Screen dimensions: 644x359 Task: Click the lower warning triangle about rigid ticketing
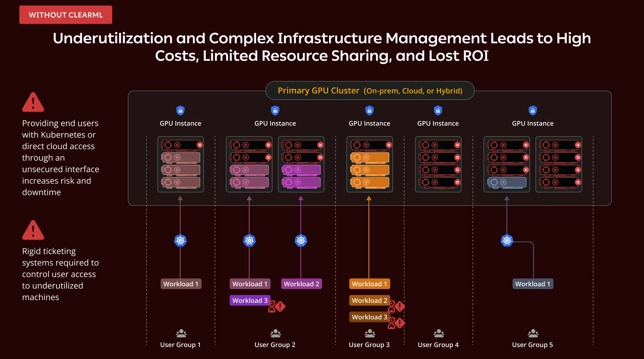click(33, 230)
